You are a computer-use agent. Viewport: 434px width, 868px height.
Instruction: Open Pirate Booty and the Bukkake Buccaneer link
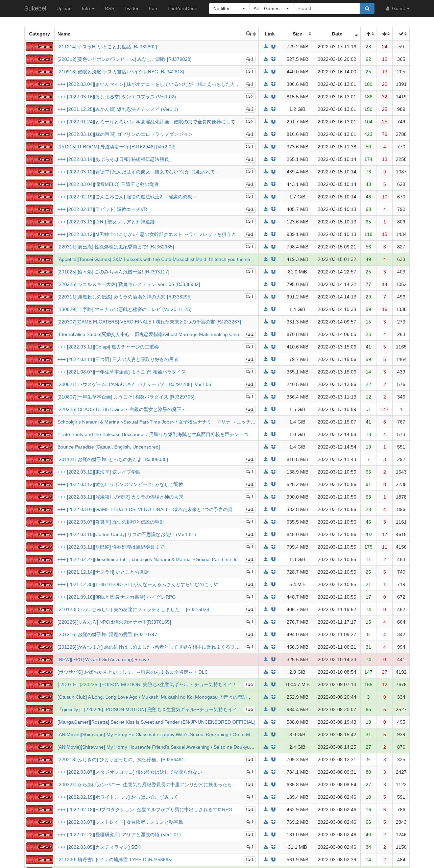(155, 434)
